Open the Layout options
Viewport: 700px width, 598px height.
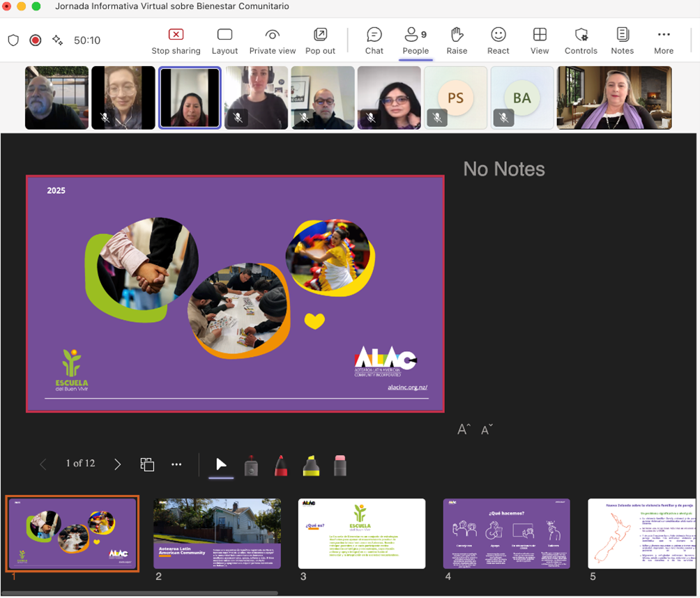[225, 41]
